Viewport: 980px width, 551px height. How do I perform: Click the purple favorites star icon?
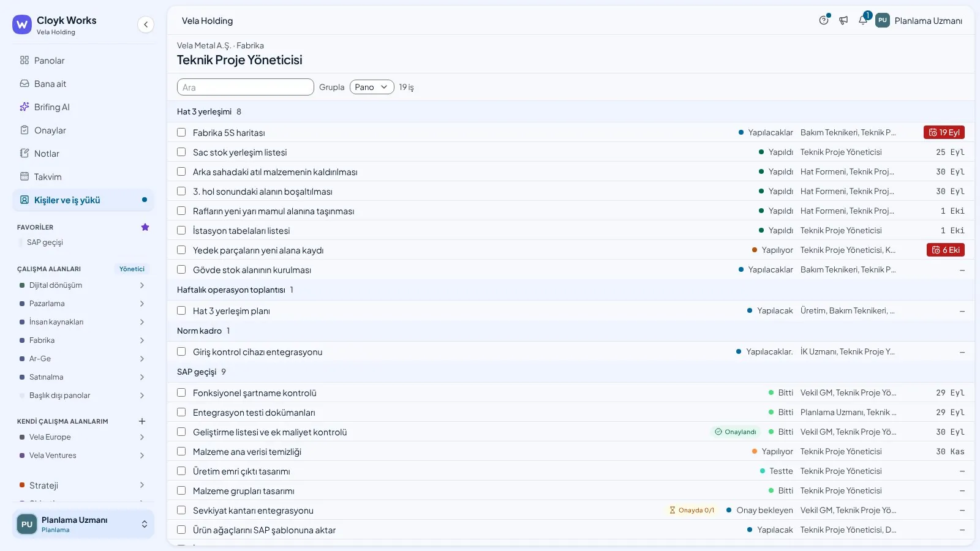point(145,227)
